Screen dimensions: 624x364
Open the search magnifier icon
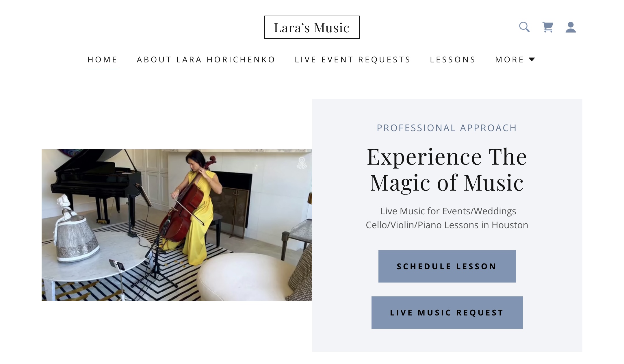524,27
